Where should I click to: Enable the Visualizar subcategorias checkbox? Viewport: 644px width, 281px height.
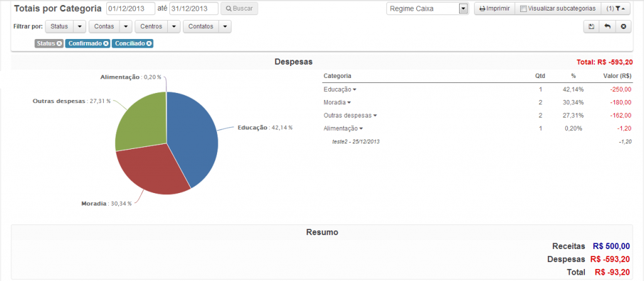click(x=523, y=9)
